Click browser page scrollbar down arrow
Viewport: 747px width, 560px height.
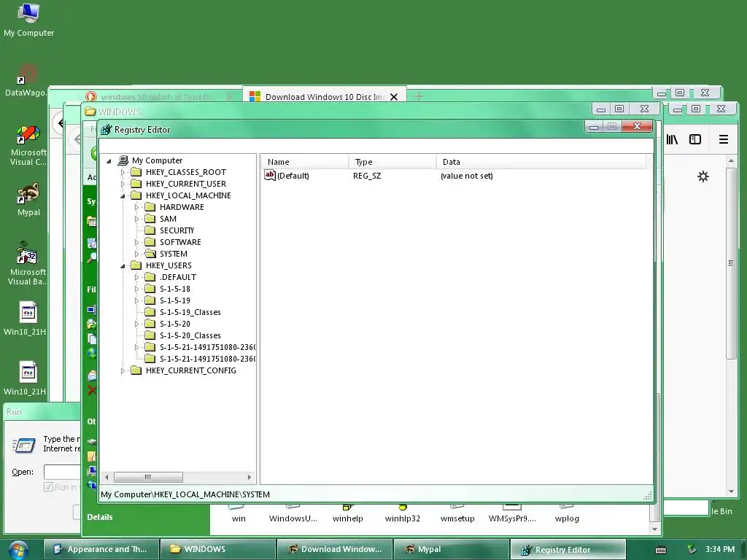click(x=731, y=492)
